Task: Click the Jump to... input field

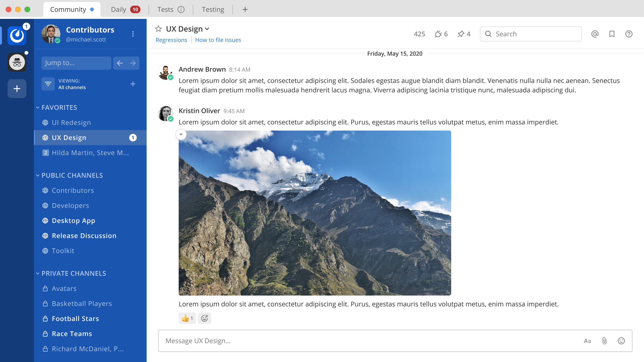Action: pos(76,63)
